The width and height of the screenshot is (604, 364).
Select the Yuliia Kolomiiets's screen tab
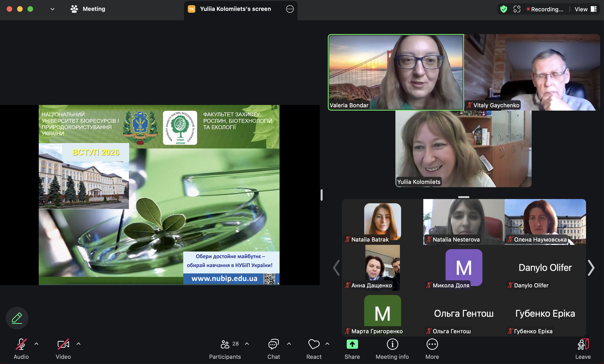tap(235, 9)
